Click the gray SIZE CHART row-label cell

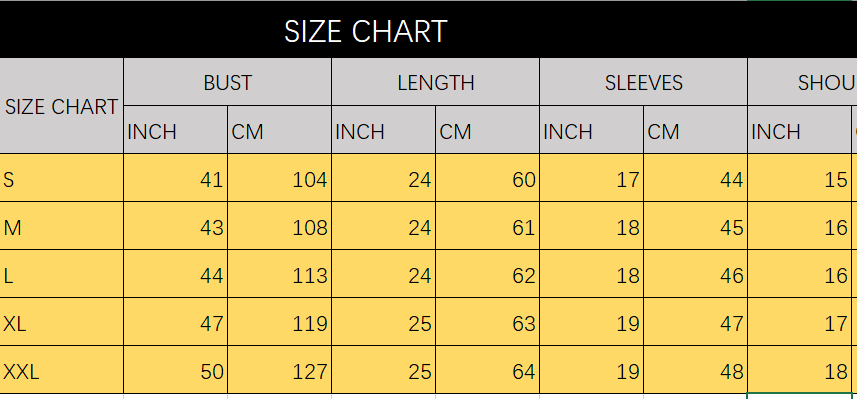[61, 105]
